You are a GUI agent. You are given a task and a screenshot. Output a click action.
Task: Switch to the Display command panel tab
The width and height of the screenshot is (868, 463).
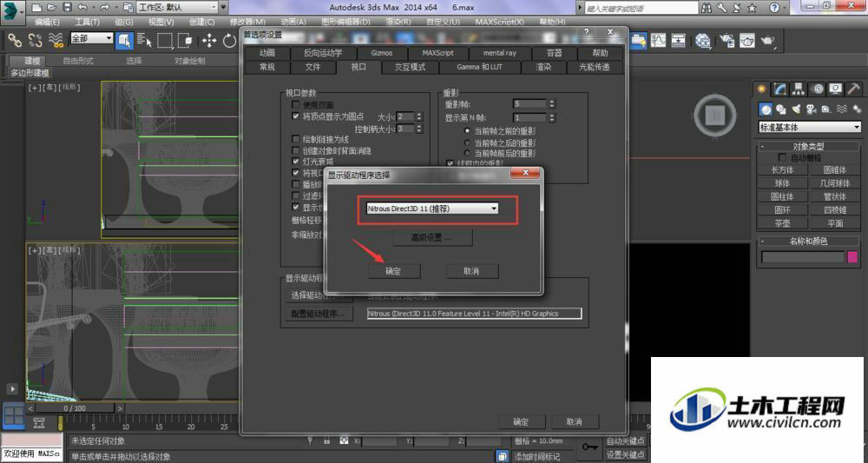835,89
